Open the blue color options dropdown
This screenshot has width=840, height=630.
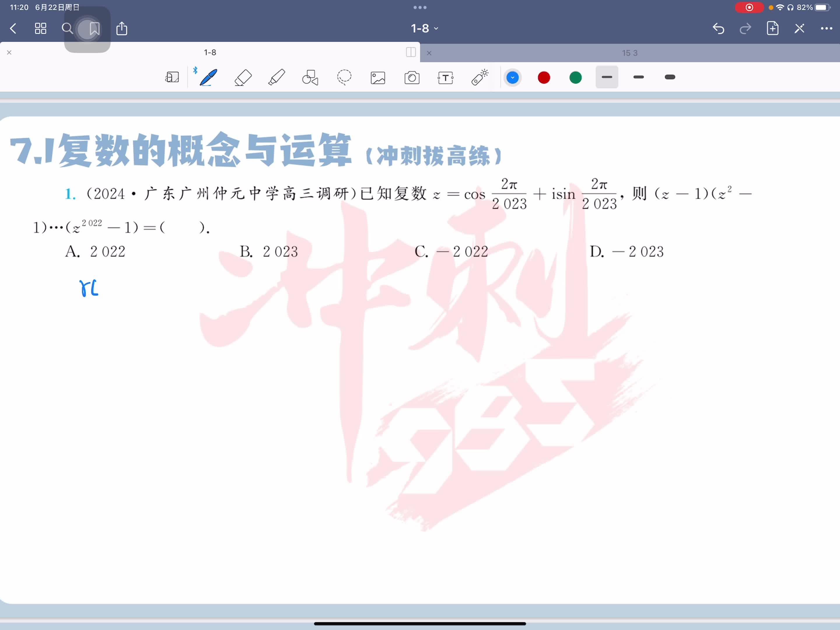pyautogui.click(x=512, y=78)
